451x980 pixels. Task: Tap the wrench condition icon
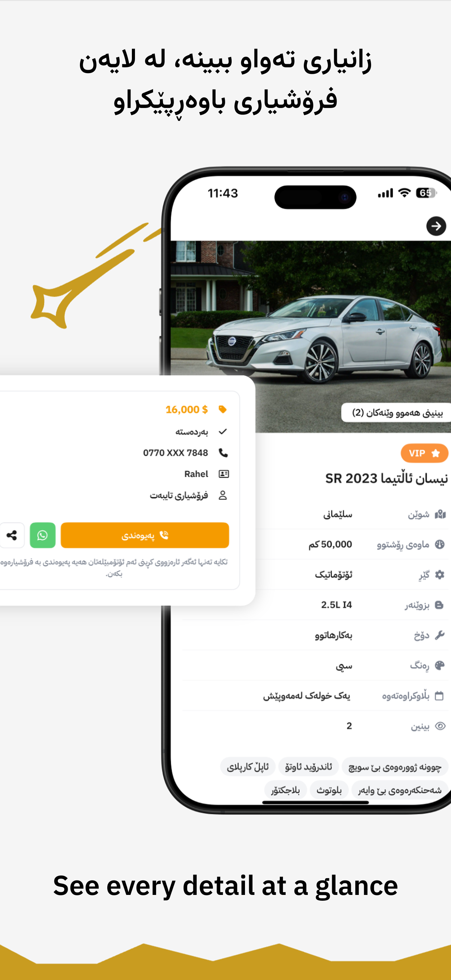[x=440, y=635]
